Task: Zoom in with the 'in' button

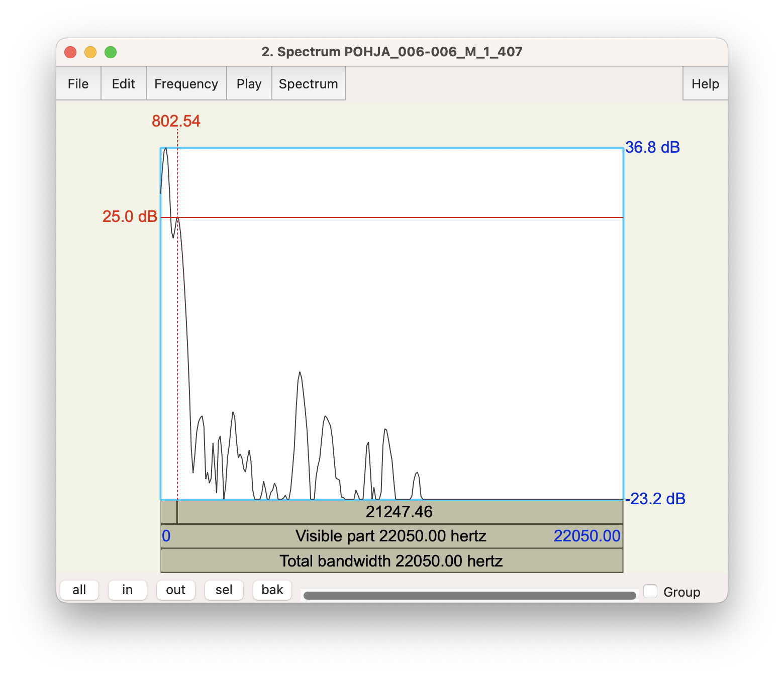Action: click(x=128, y=590)
